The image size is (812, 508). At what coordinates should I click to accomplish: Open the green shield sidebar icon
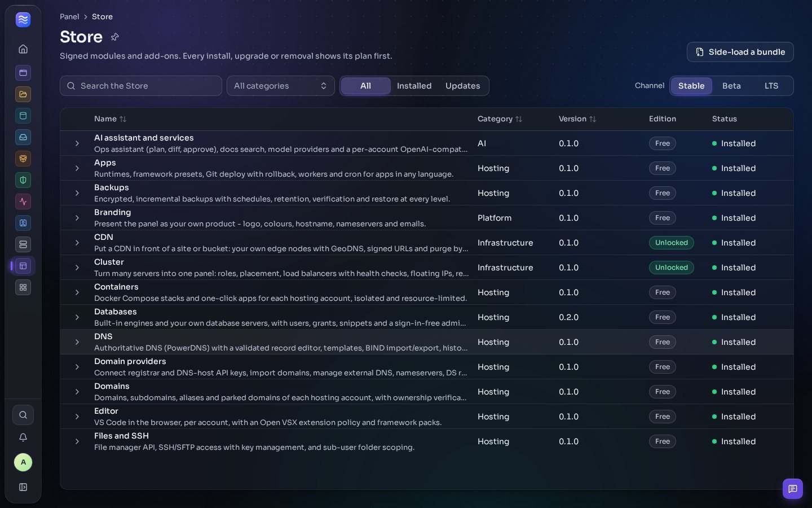23,180
